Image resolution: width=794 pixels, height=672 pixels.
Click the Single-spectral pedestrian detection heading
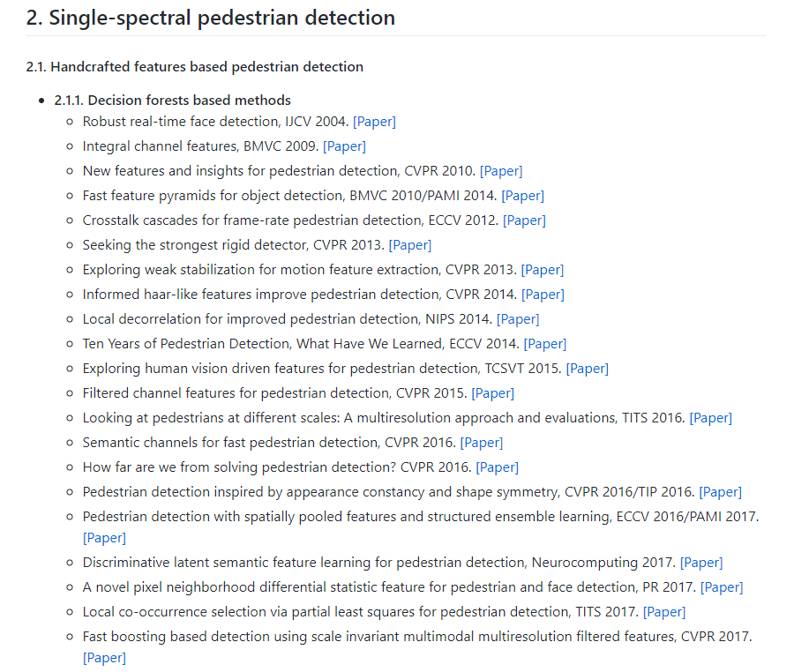click(x=211, y=18)
